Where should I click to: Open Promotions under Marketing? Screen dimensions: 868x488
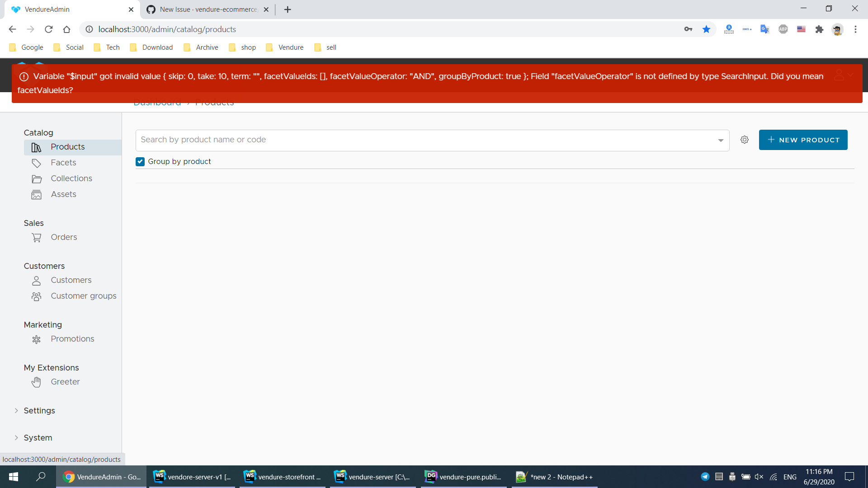point(72,339)
